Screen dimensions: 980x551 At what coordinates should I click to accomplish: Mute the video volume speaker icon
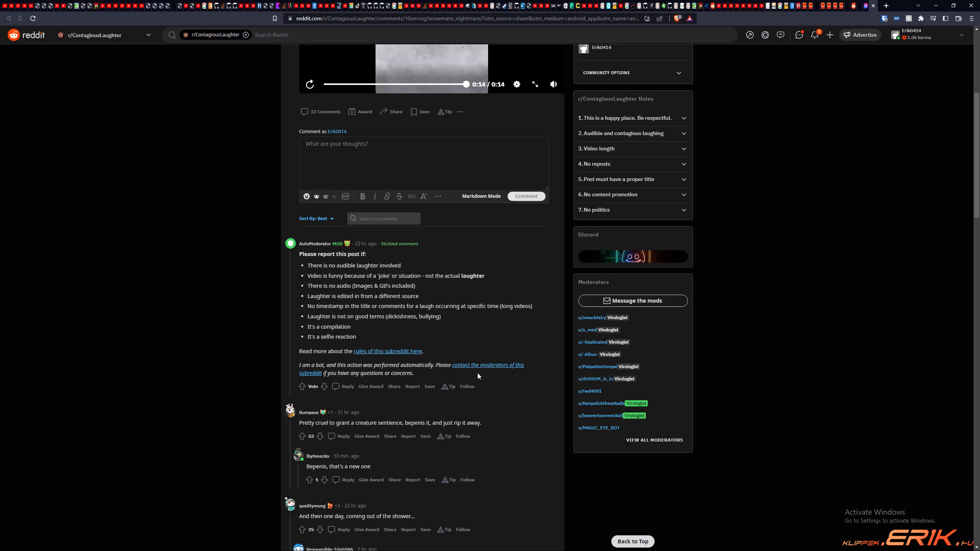pyautogui.click(x=554, y=84)
